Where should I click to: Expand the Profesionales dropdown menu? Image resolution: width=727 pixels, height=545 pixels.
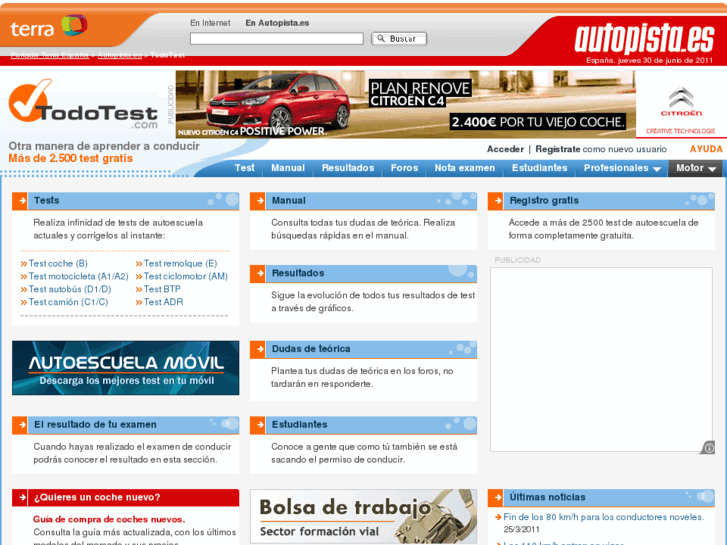coord(622,168)
